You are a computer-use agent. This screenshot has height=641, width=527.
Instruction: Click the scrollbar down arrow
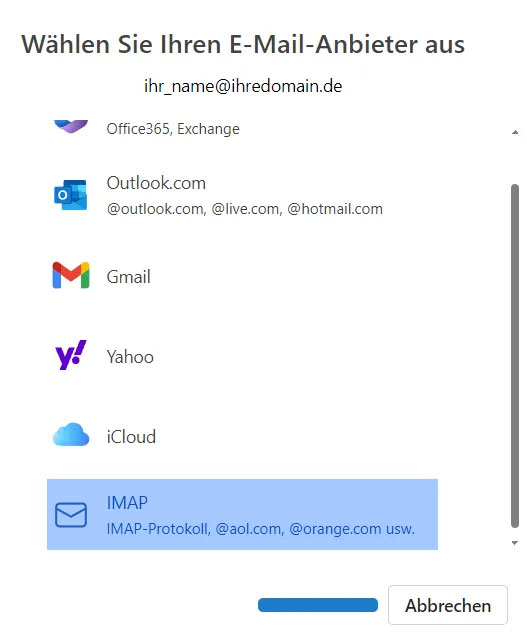pos(515,543)
